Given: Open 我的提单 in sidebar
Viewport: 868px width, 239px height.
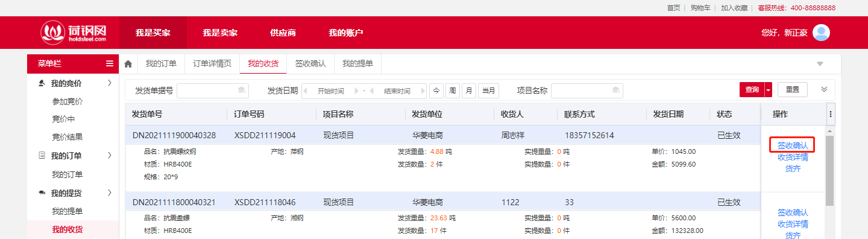Looking at the screenshot, I should [68, 211].
